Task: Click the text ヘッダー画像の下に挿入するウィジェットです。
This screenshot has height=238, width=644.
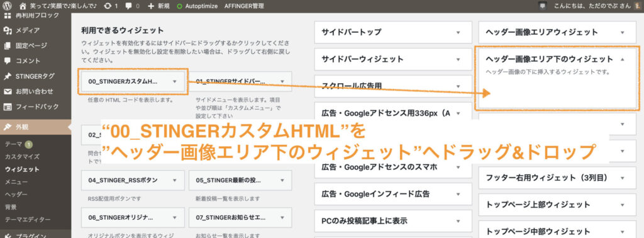Action: click(x=548, y=72)
